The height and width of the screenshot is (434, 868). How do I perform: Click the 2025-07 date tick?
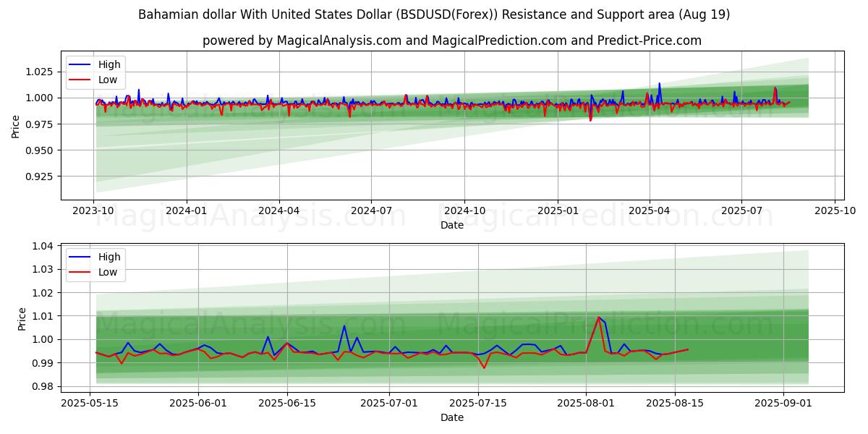click(741, 211)
